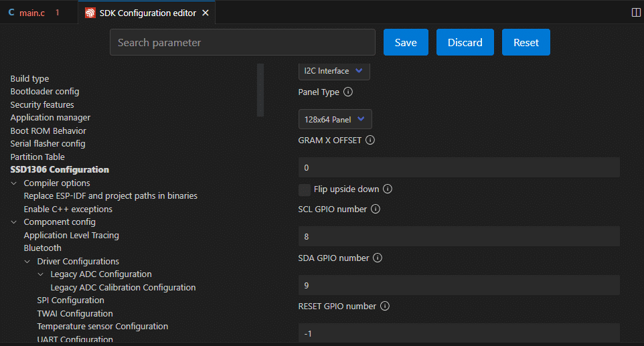
Task: Select the SDK Configuration editor tab
Action: [x=147, y=13]
